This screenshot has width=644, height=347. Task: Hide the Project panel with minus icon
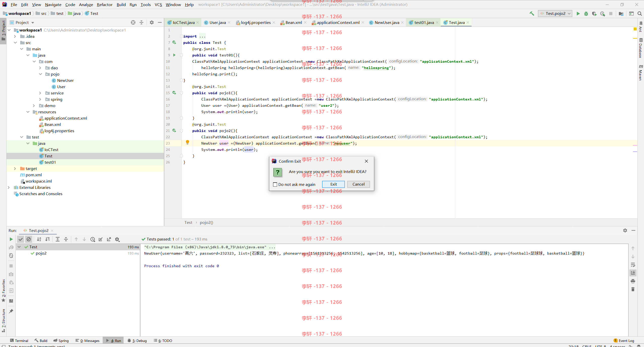pyautogui.click(x=160, y=22)
